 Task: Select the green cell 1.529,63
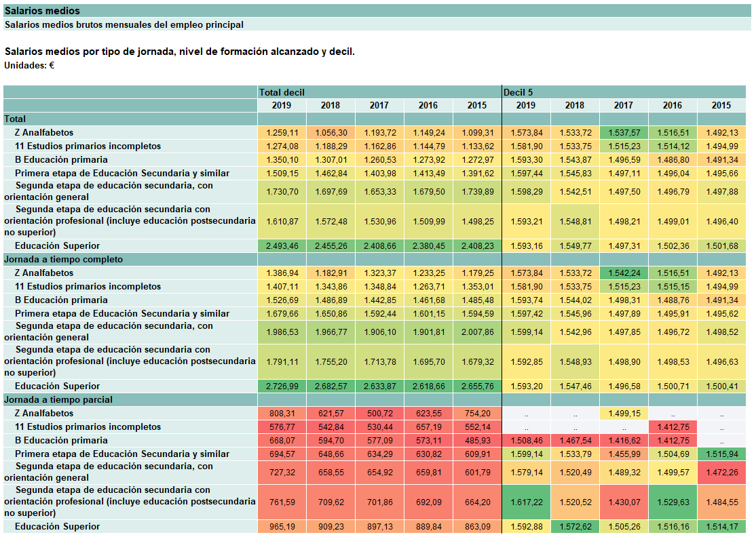(x=673, y=502)
